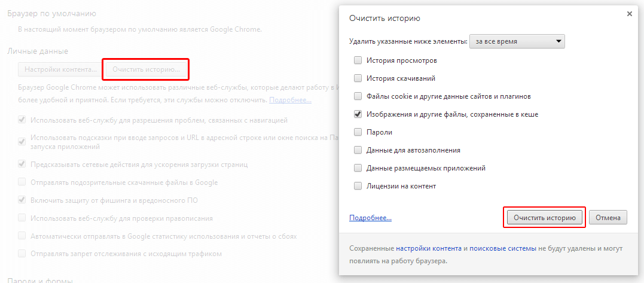Follow the настройки контента link
This screenshot has width=644, height=283.
coord(428,248)
